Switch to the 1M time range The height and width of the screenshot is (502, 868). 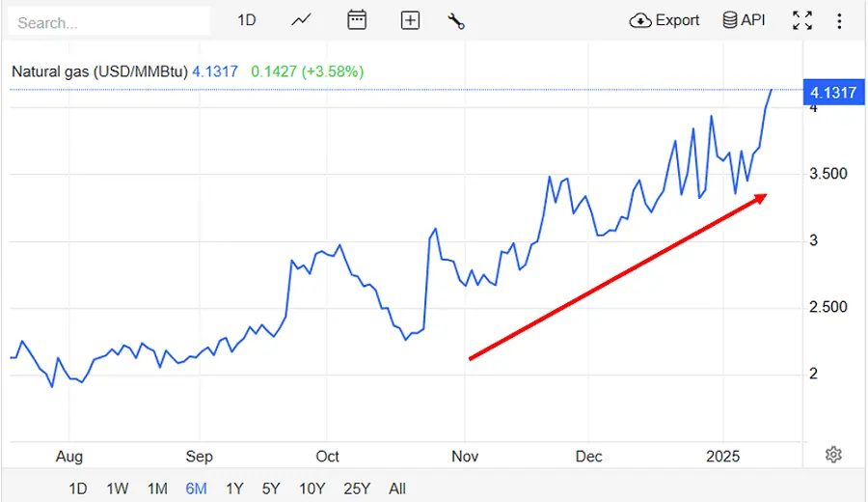[x=157, y=488]
